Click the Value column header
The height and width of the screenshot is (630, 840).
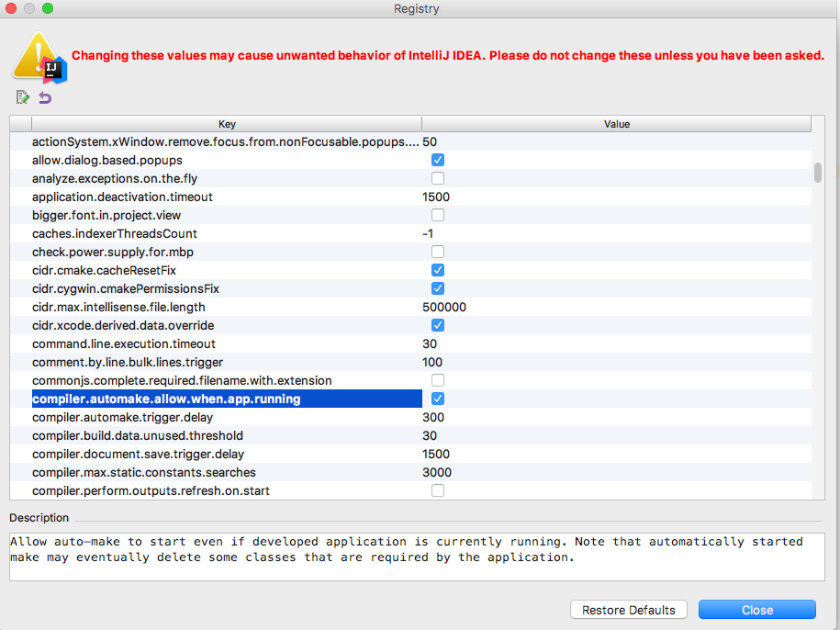point(616,124)
